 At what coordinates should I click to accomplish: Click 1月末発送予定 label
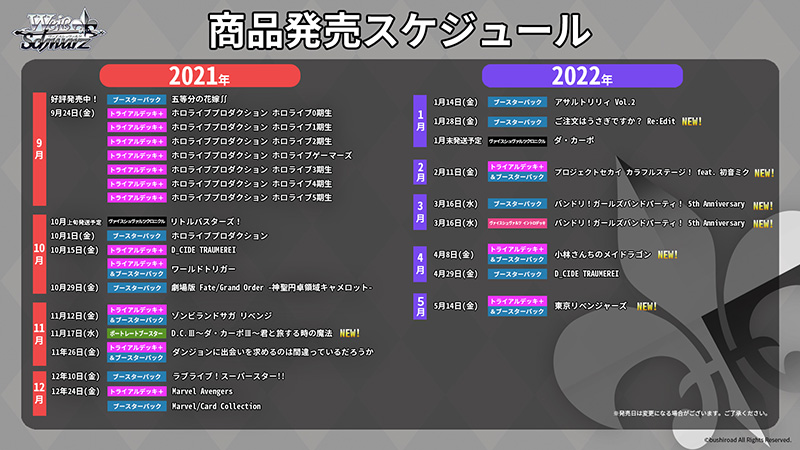(457, 140)
